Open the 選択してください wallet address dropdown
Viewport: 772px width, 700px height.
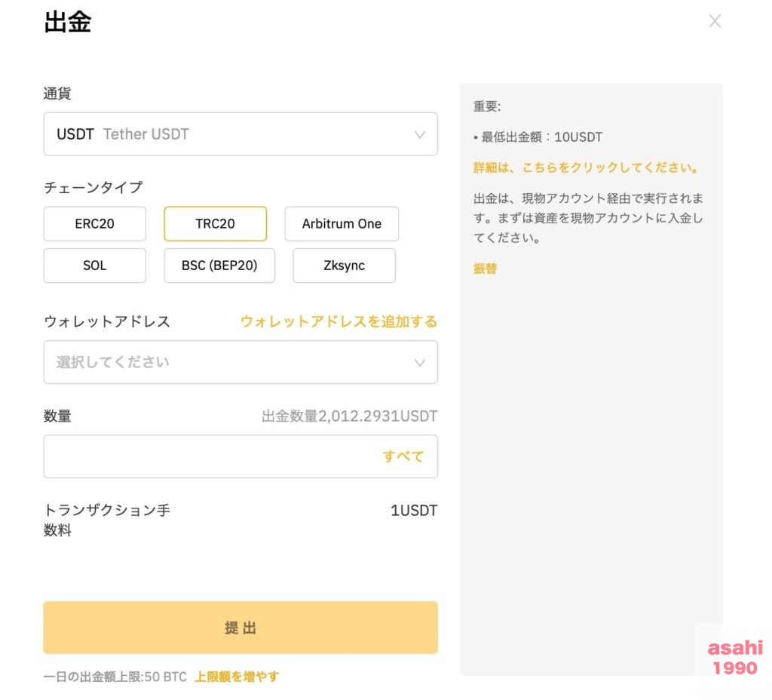point(240,362)
